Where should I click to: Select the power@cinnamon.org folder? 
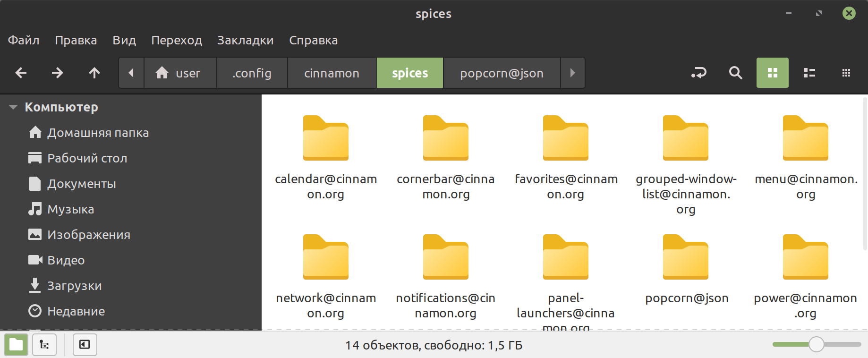[806, 277]
